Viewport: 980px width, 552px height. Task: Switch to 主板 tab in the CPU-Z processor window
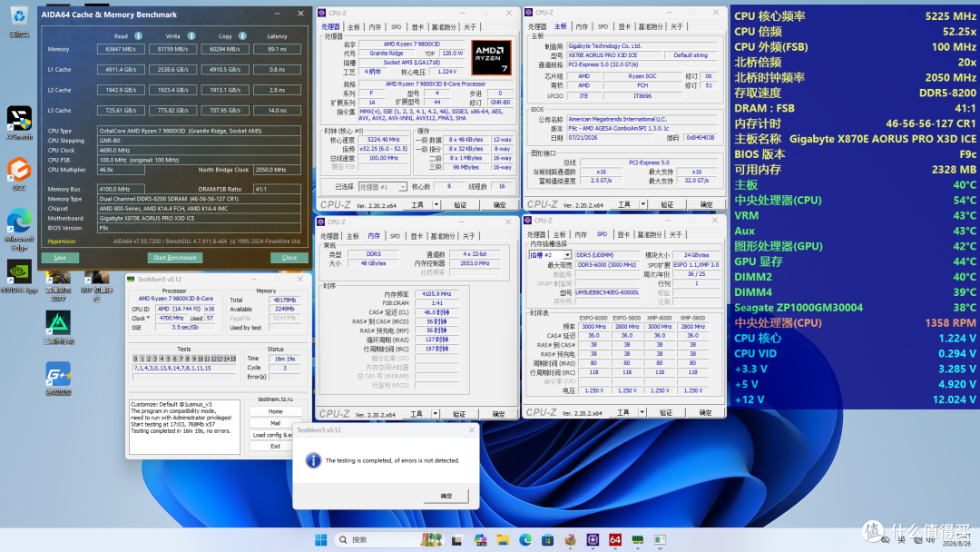point(354,27)
